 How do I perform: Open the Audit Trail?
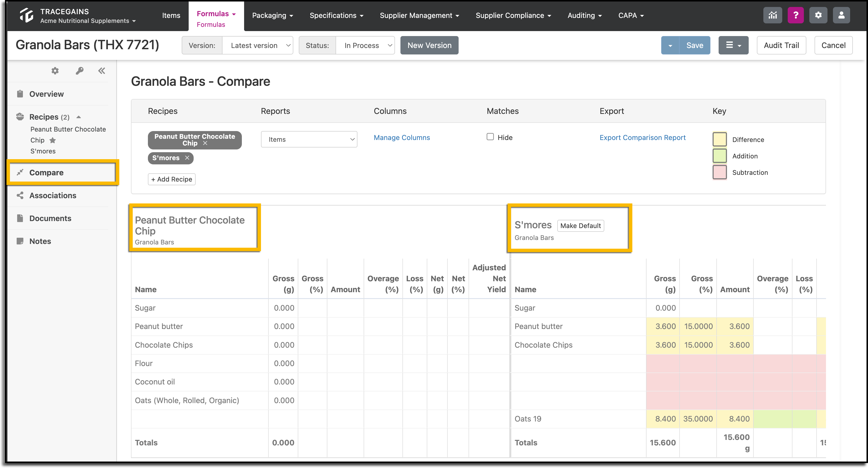pos(781,45)
